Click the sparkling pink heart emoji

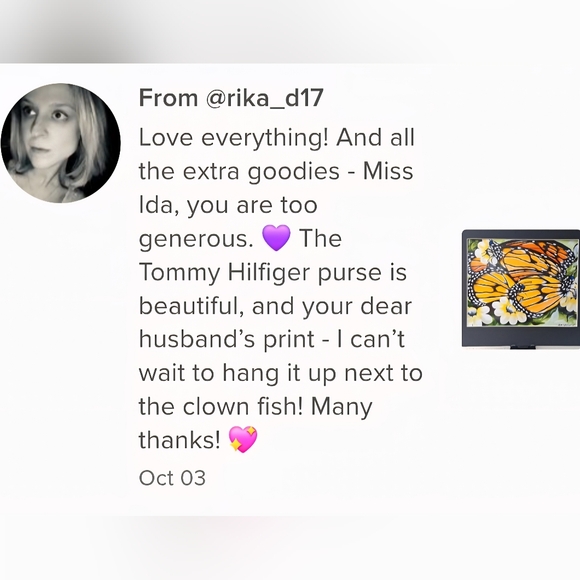tap(243, 439)
